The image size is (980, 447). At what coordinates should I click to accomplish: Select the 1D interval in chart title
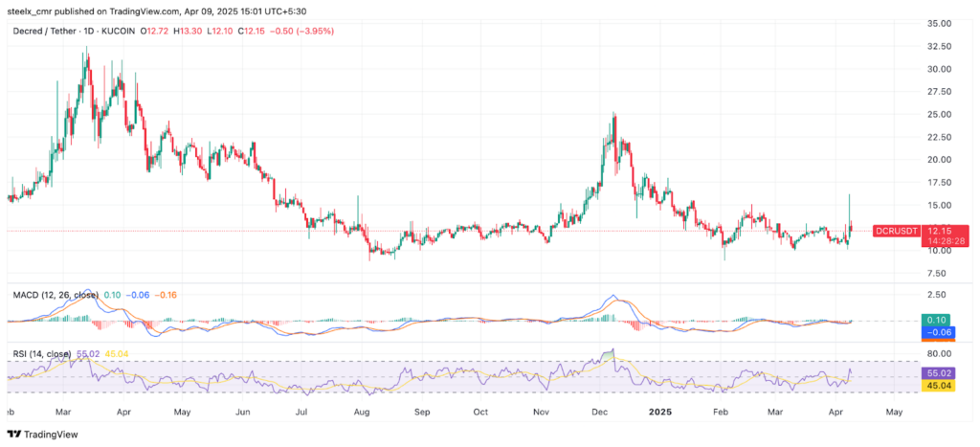tap(87, 31)
